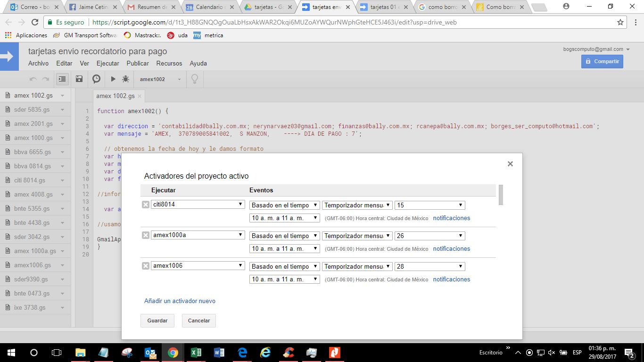Screen dimensions: 644x362
Task: Open the Ayuda menu
Action: click(198, 63)
